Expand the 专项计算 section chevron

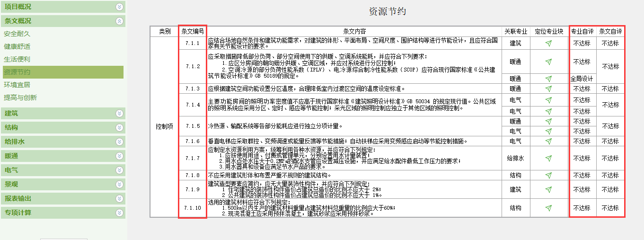tap(119, 213)
